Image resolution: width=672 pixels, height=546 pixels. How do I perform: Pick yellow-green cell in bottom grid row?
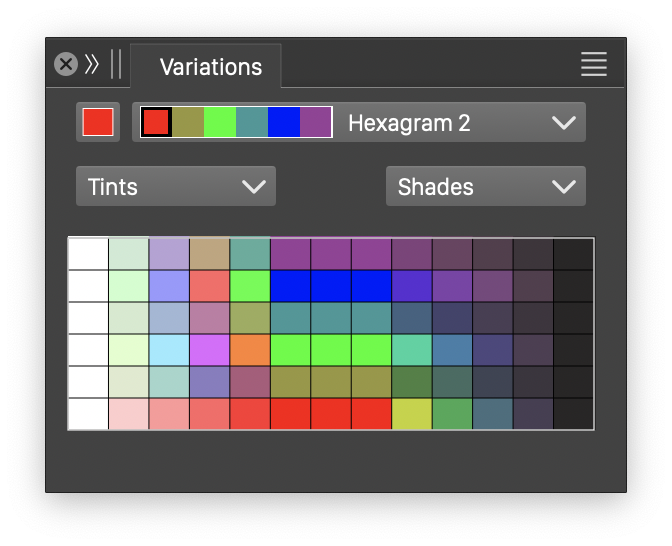point(412,414)
